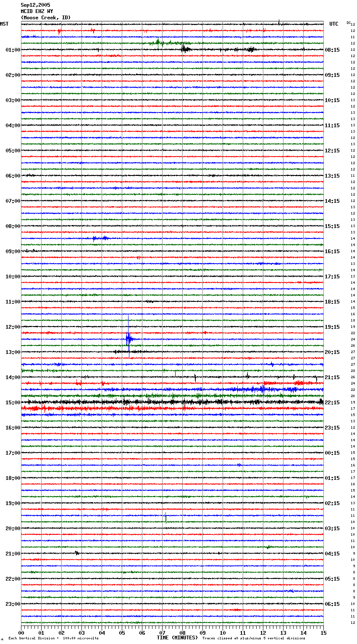Click the 10:15 UTC time label
The image size is (357, 644).
[332, 100]
